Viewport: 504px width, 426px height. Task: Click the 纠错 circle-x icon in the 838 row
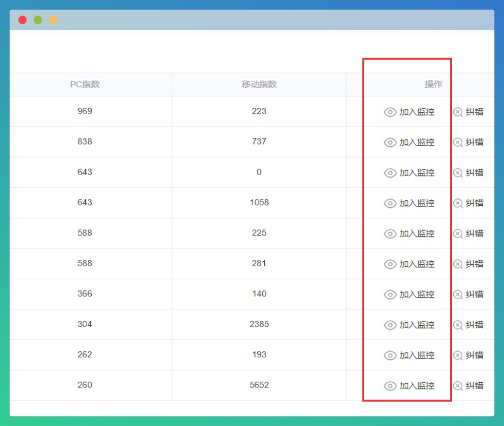[458, 142]
